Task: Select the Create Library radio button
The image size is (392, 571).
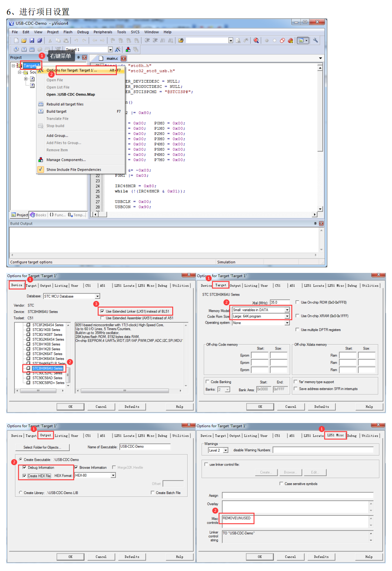Action: 21,493
